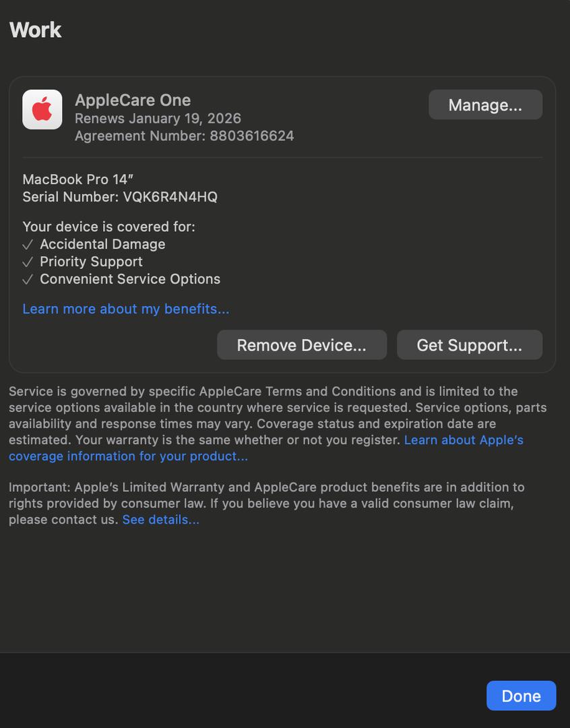Viewport: 570px width, 728px height.
Task: Click the 'Important: Apple's Limited Warranty' paragraph
Action: click(x=267, y=504)
